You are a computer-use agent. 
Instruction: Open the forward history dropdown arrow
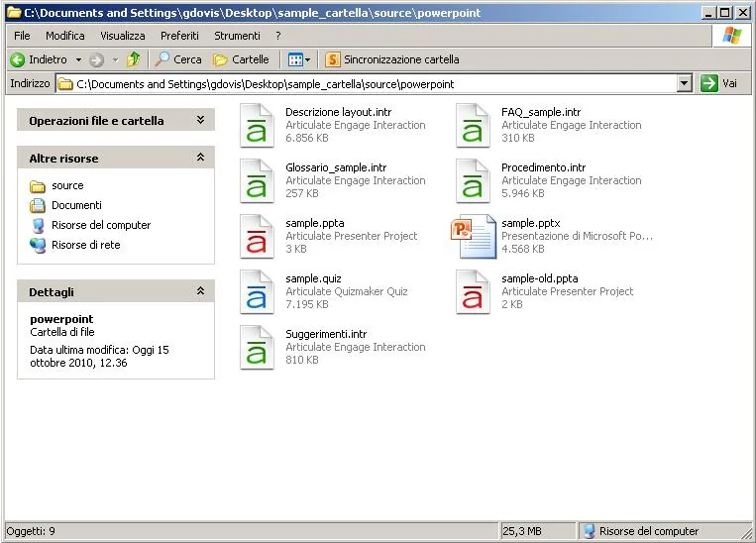pyautogui.click(x=115, y=59)
